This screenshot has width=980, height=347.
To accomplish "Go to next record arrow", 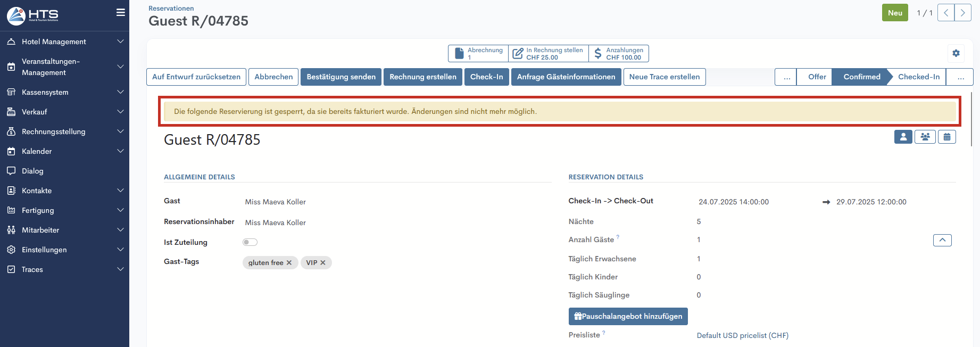I will [x=963, y=13].
